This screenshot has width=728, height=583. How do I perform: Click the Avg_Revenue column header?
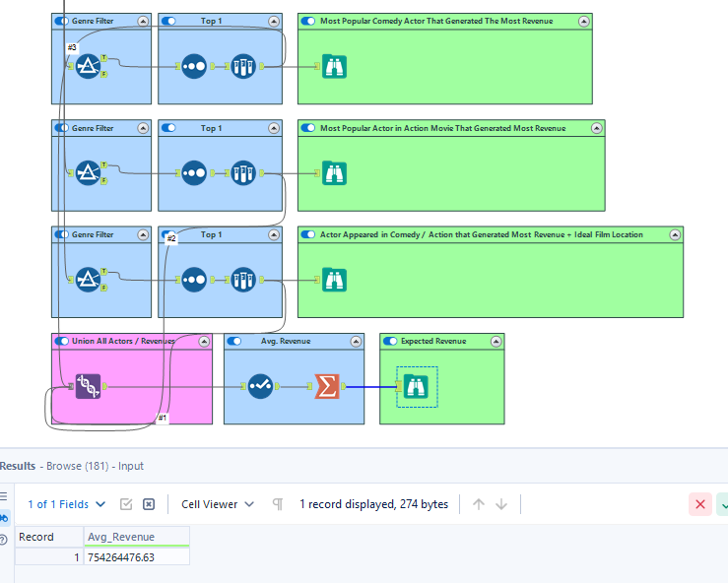coord(137,537)
